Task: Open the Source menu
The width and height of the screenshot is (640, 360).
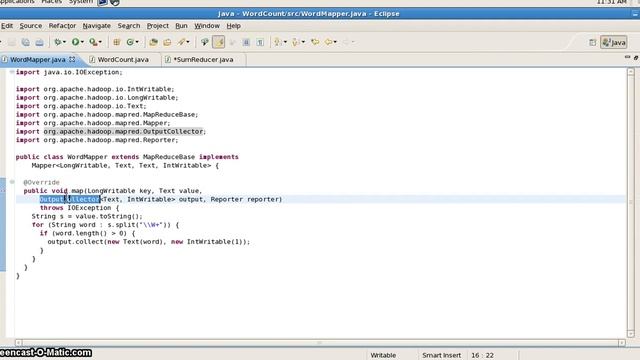Action: pyautogui.click(x=31, y=26)
